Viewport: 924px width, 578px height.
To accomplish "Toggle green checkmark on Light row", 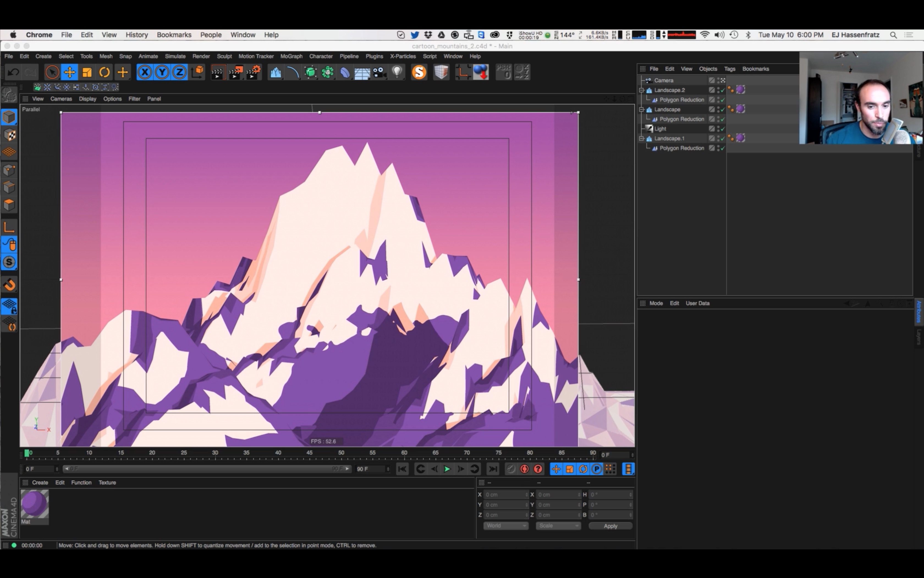I will 722,129.
